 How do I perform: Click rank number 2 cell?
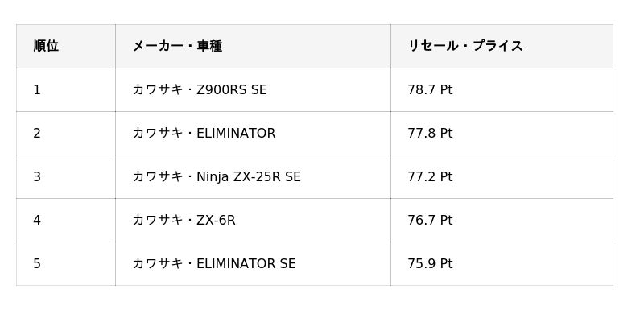66,133
